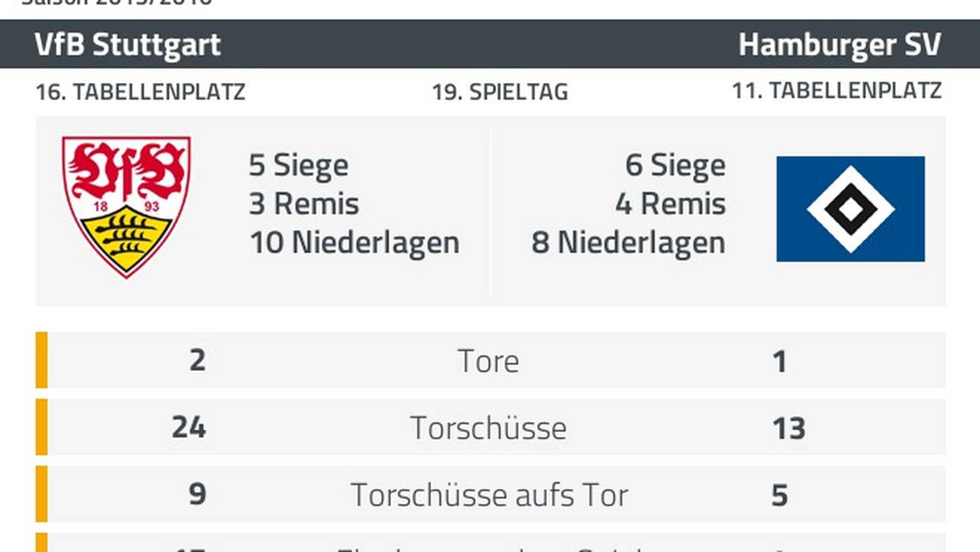
Task: Click Hamburg's 5 shots on target value
Action: coord(779,496)
